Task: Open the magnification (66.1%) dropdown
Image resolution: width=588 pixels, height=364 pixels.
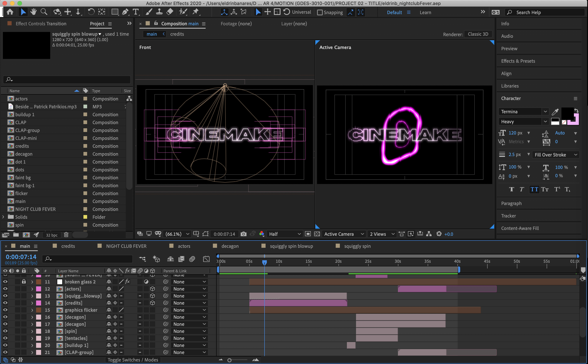Action: click(177, 234)
